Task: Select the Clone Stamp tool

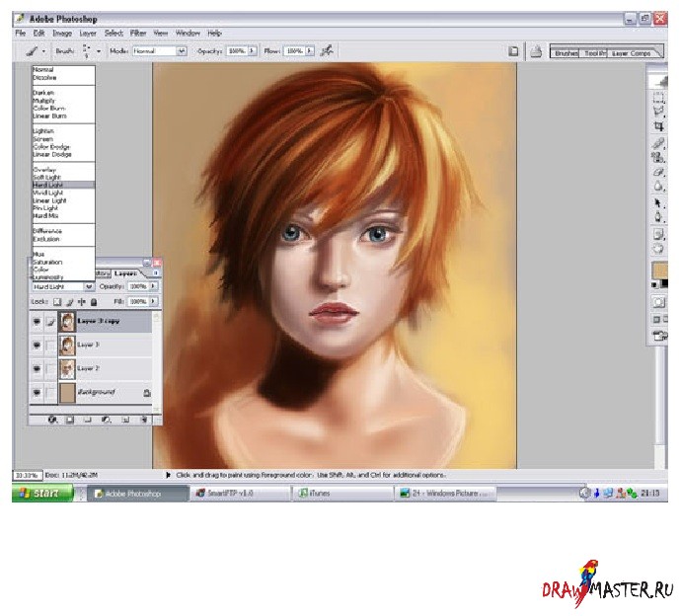Action: click(x=658, y=157)
